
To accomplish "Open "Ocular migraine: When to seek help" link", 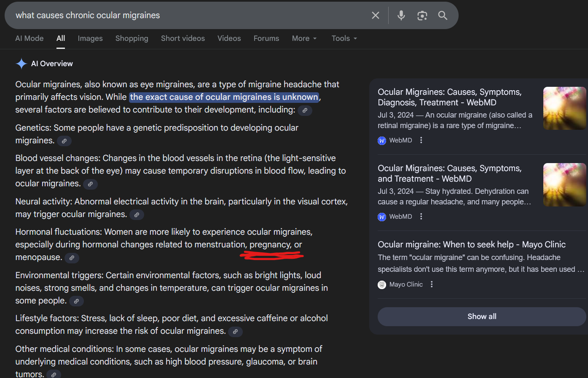I will [472, 244].
